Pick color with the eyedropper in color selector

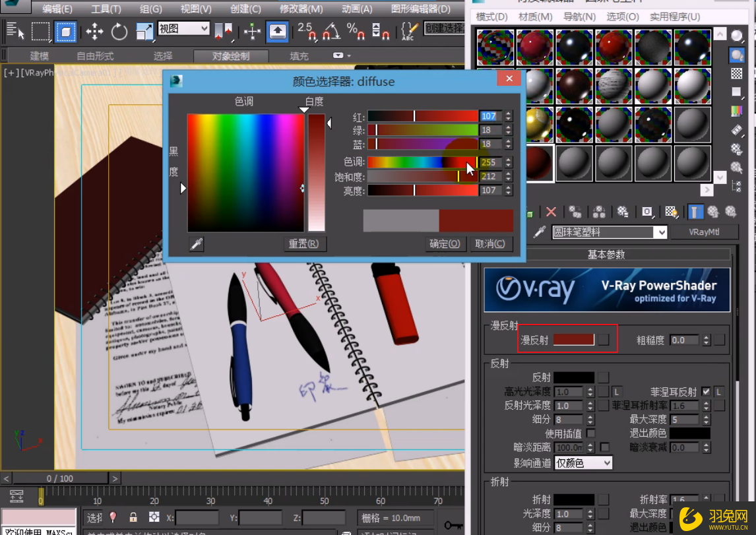(x=196, y=244)
